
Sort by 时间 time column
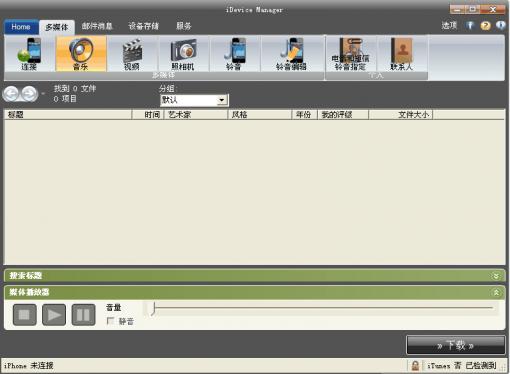[x=148, y=115]
